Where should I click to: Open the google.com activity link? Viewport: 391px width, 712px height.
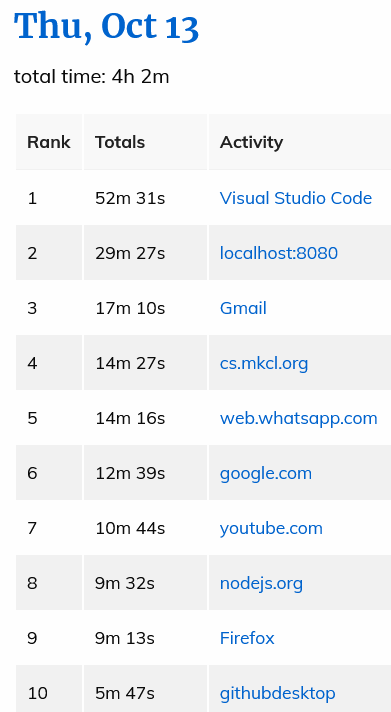tap(266, 473)
